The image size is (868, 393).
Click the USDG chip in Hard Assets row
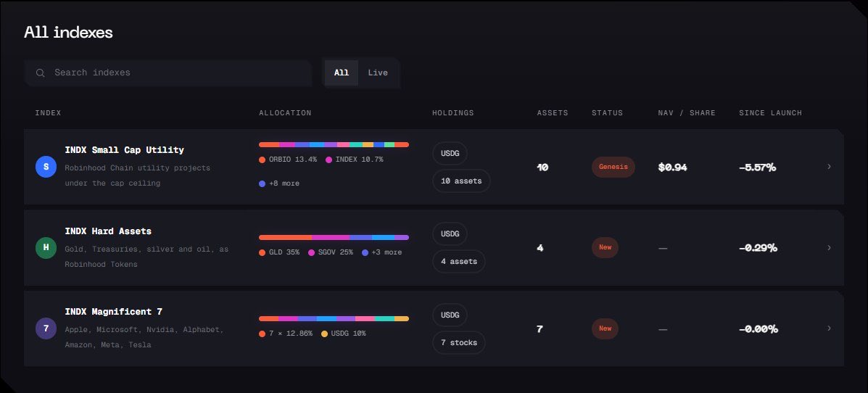coord(450,234)
